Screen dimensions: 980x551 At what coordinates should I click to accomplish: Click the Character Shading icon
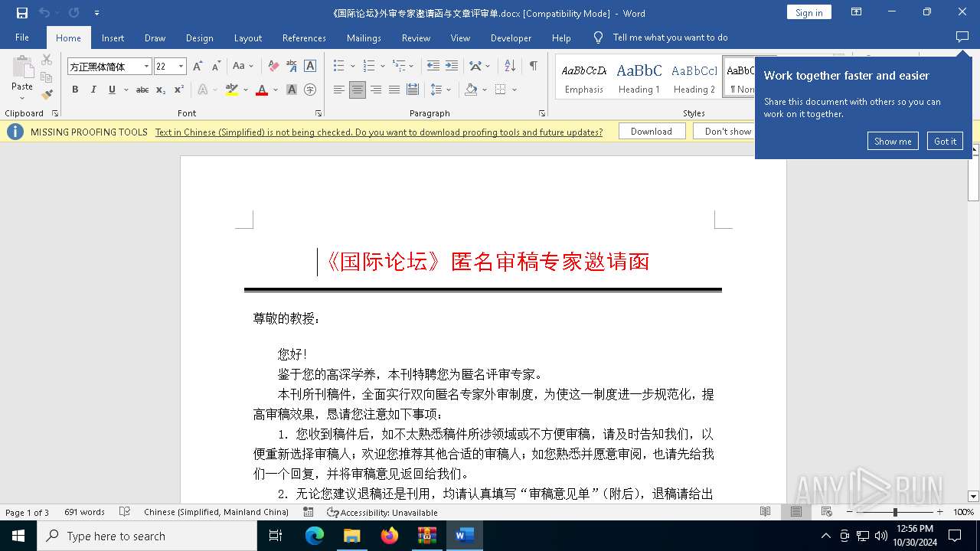pos(292,90)
